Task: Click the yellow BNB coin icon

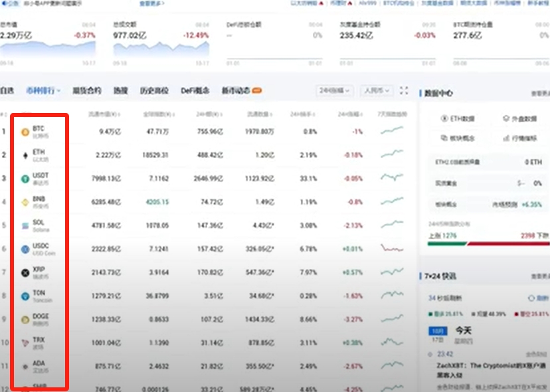Action: tap(25, 203)
